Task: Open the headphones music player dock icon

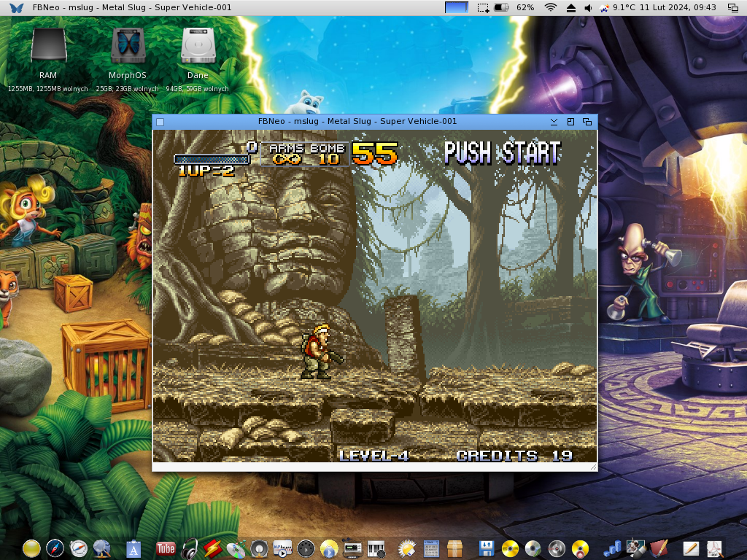Action: (190, 548)
